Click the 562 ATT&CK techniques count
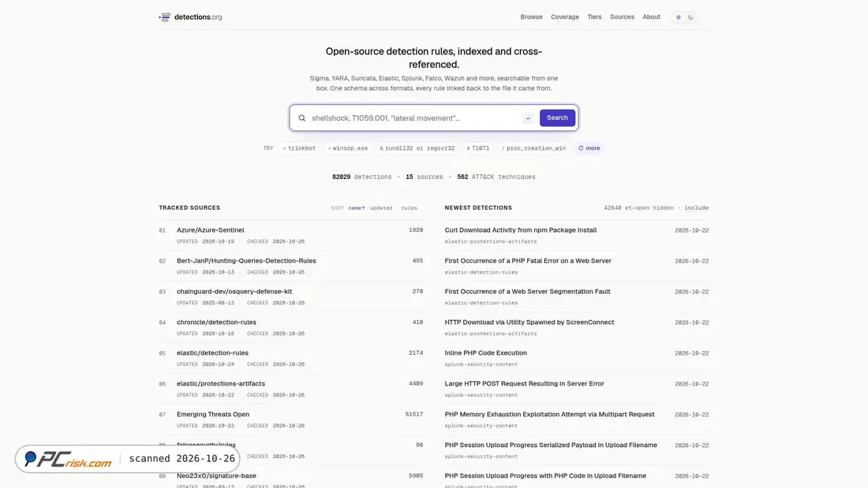This screenshot has height=488, width=868. click(x=496, y=177)
